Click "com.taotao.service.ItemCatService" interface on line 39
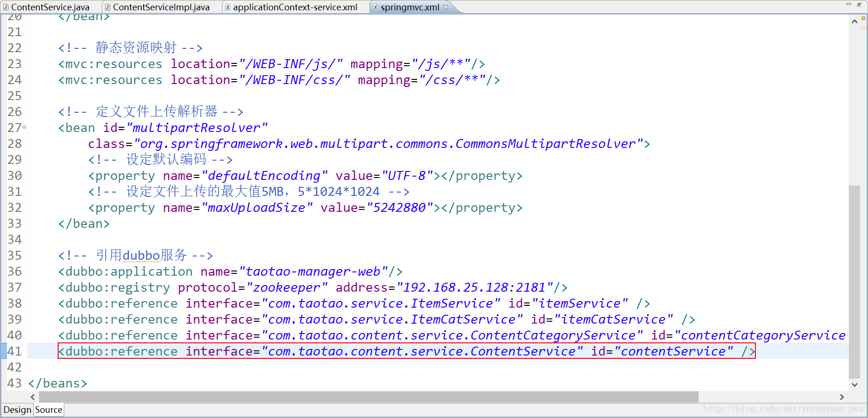Screen dimensions: 868x418 (392, 319)
